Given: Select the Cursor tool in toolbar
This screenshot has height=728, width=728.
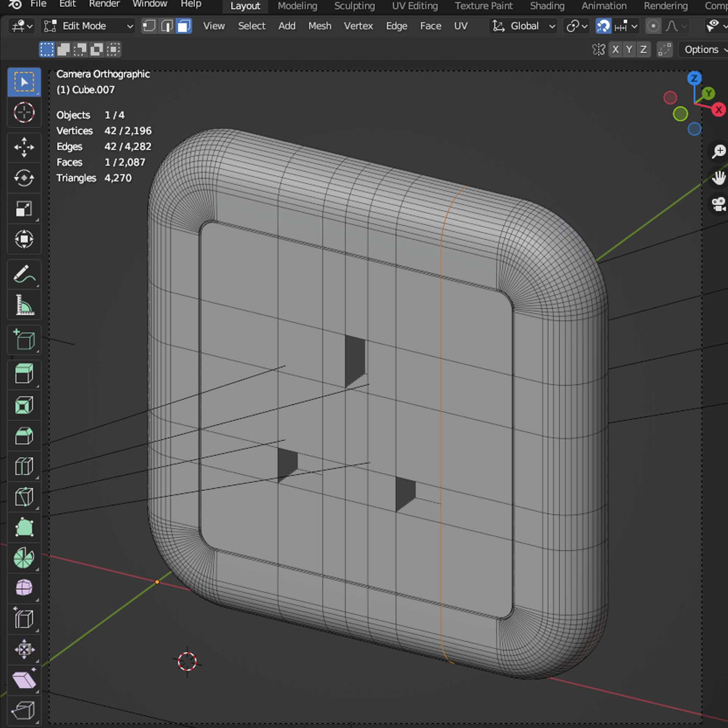Looking at the screenshot, I should [24, 113].
